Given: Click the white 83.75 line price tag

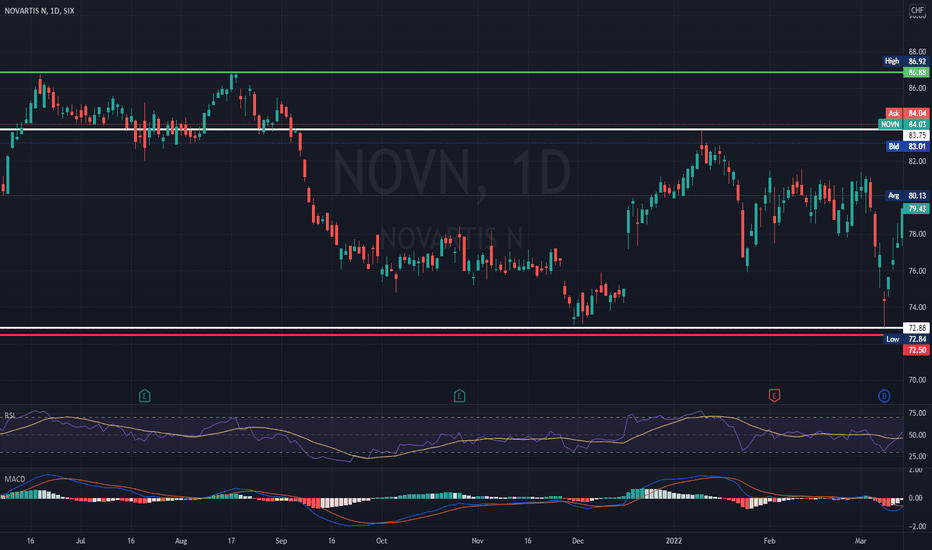Looking at the screenshot, I should pos(915,136).
